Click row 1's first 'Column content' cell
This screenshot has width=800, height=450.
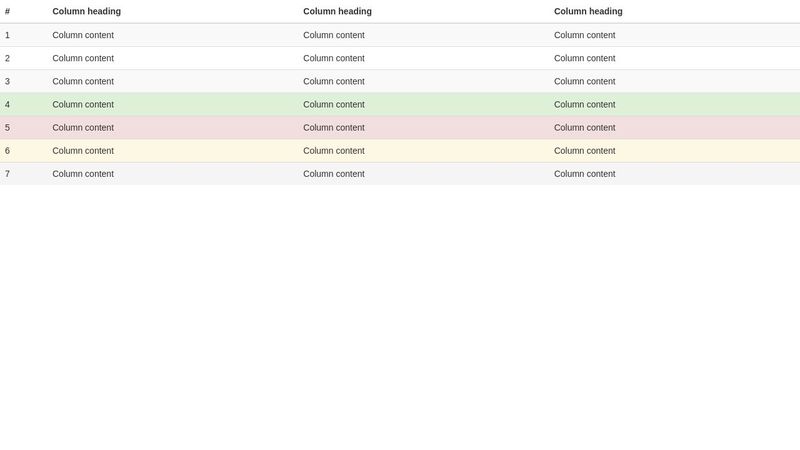tap(83, 35)
